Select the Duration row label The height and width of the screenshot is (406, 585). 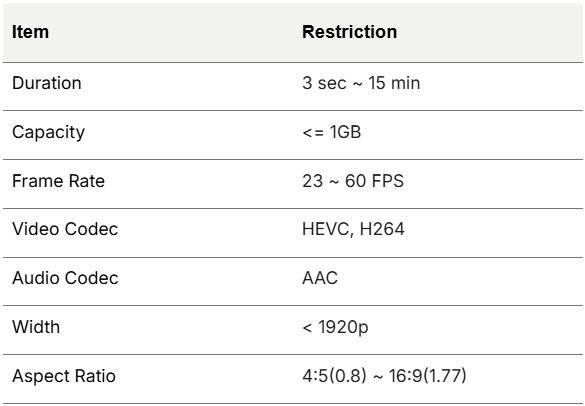47,83
